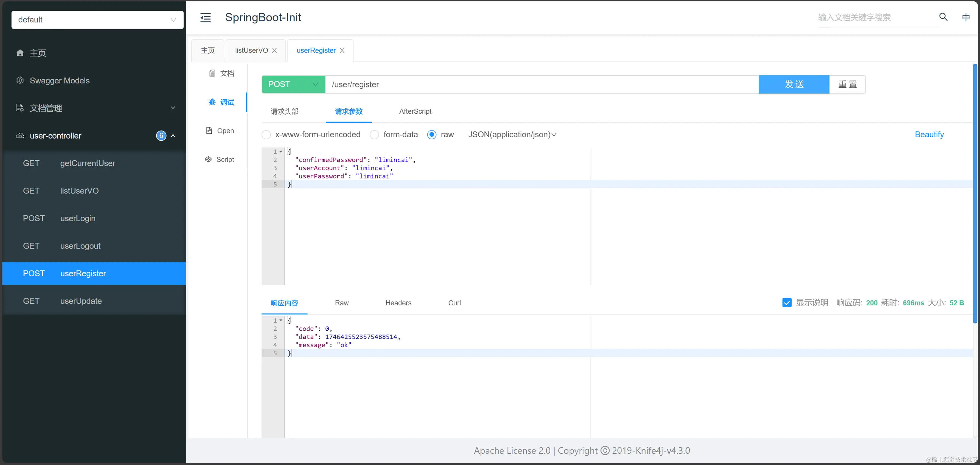Screen dimensions: 980x465
Task: Click the home icon beside 主页
Action: [20, 53]
